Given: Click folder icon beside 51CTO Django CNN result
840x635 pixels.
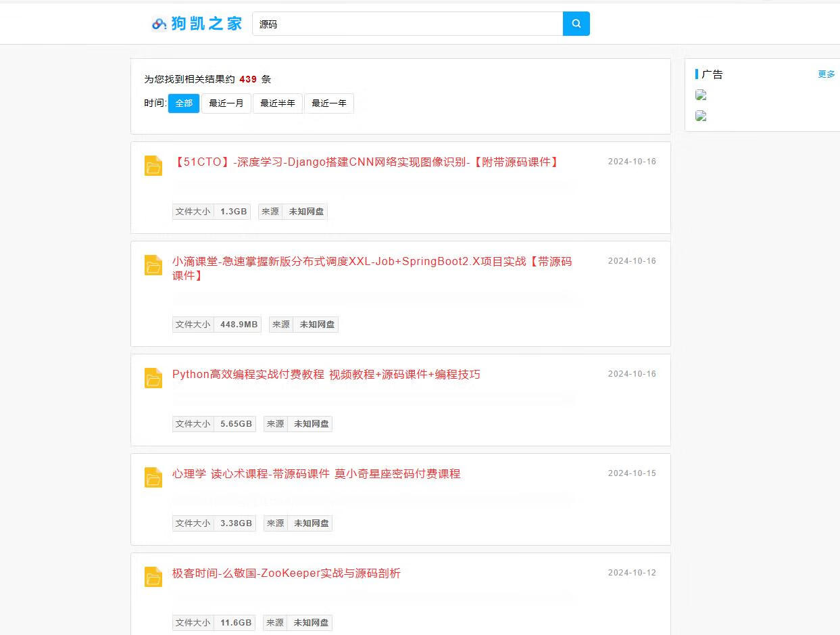Looking at the screenshot, I should pos(153,166).
